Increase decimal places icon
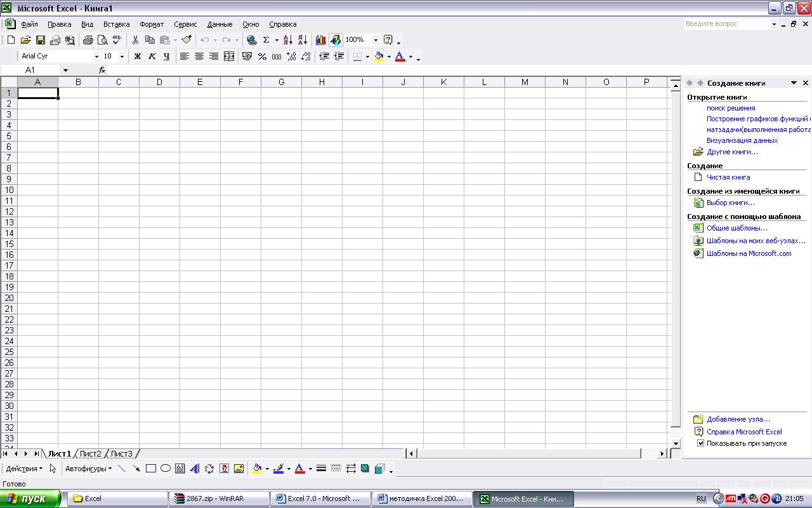 coord(291,57)
